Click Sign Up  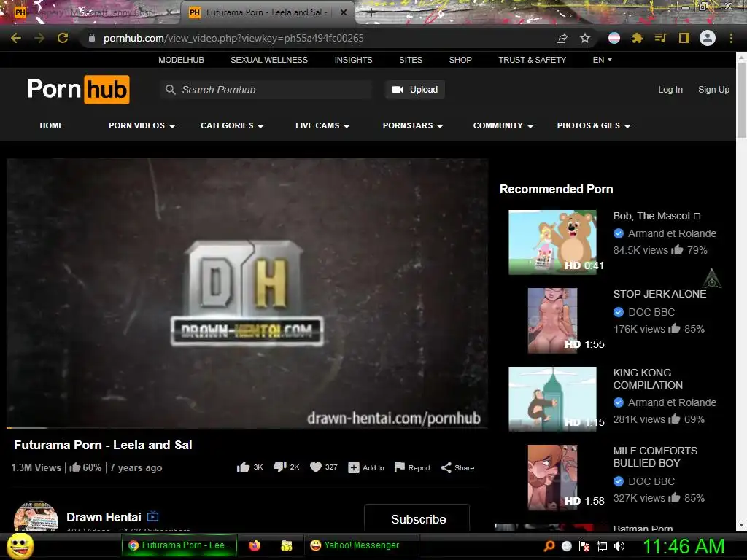713,90
